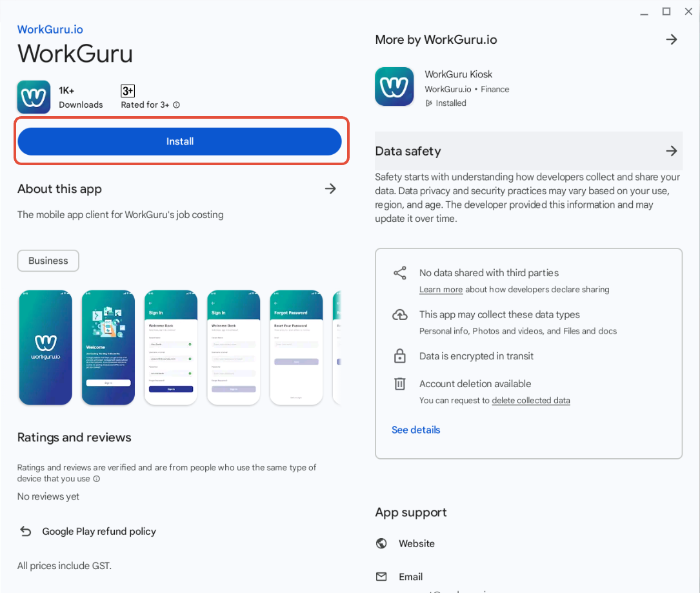Click All prices include GST text
This screenshot has height=593, width=700.
tap(65, 566)
